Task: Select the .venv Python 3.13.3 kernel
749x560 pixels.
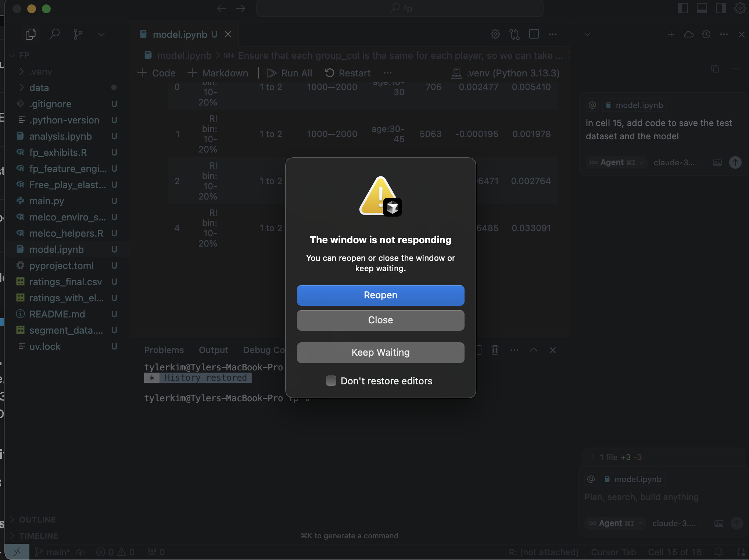Action: pyautogui.click(x=505, y=73)
